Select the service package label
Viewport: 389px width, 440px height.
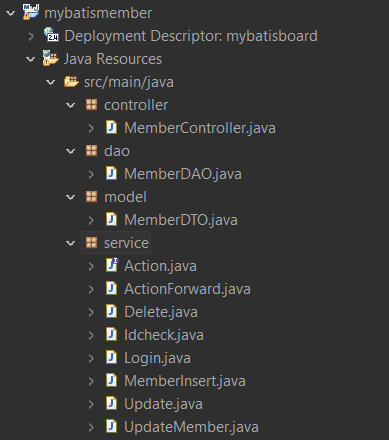coord(126,243)
